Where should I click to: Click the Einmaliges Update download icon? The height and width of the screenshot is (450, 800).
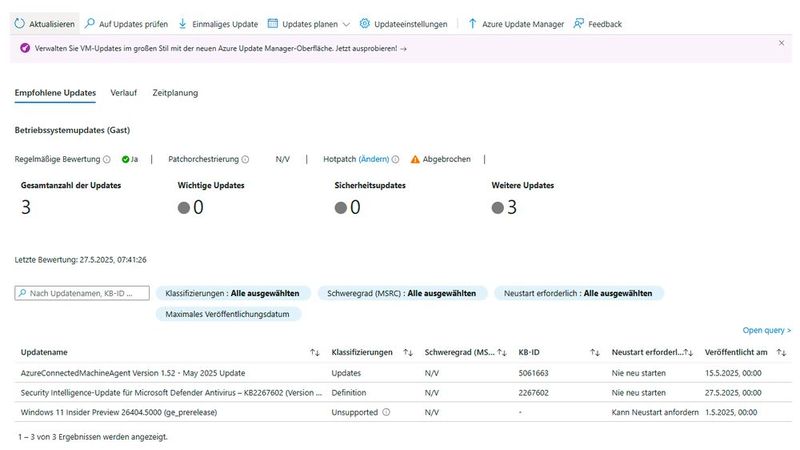(183, 23)
